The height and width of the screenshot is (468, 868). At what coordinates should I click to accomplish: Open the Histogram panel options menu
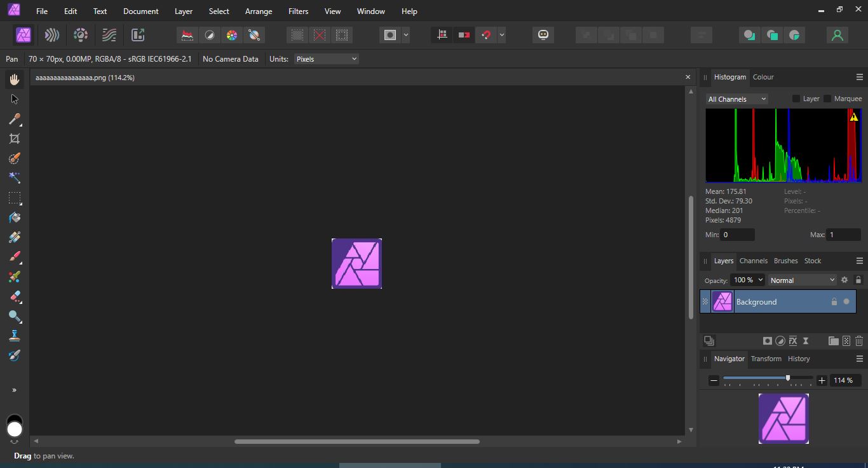(860, 77)
